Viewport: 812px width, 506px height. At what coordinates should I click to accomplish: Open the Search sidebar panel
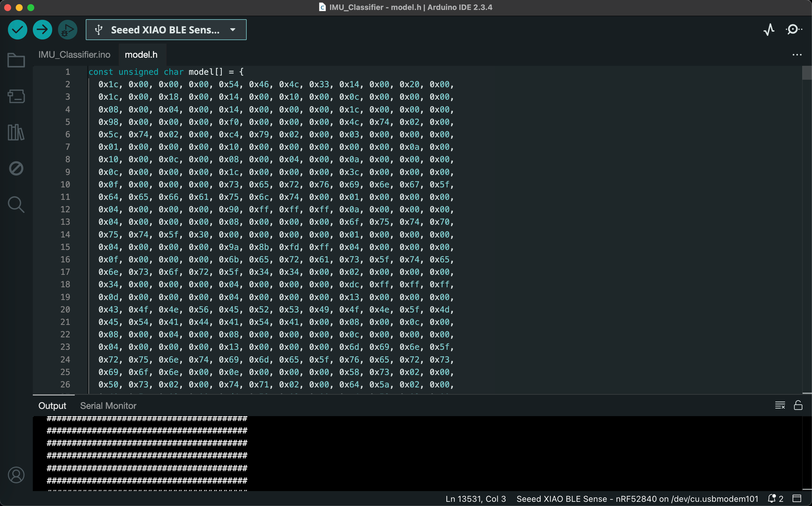[16, 205]
